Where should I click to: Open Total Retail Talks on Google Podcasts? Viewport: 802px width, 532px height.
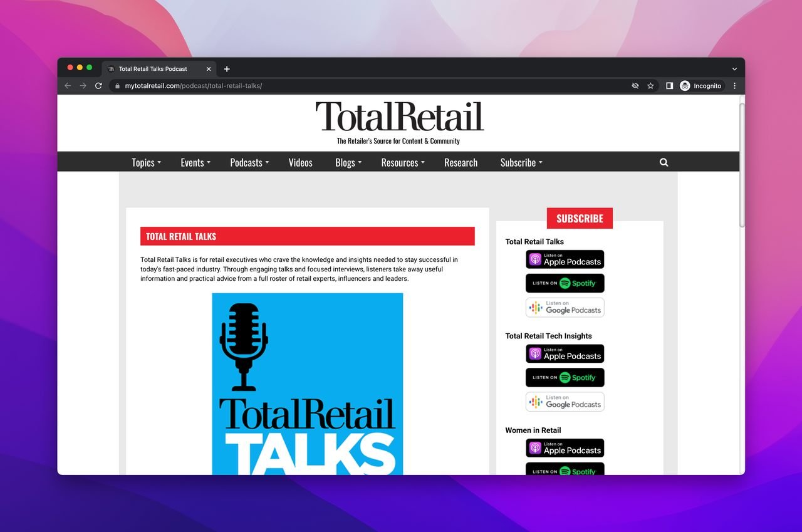(565, 307)
